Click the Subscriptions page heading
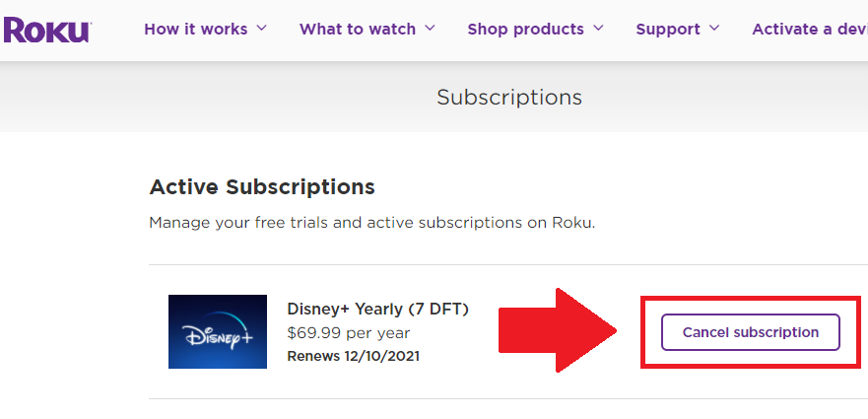Image resolution: width=868 pixels, height=419 pixels. click(509, 98)
